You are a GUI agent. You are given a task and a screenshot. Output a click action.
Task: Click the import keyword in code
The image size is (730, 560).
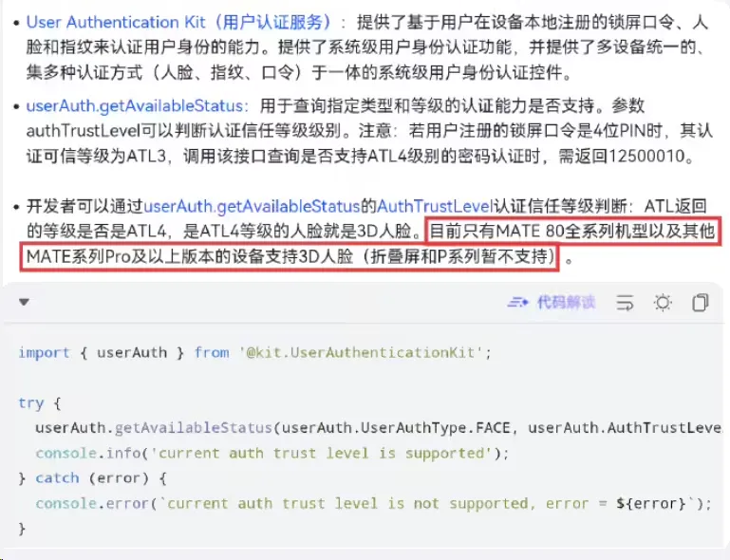(x=45, y=352)
